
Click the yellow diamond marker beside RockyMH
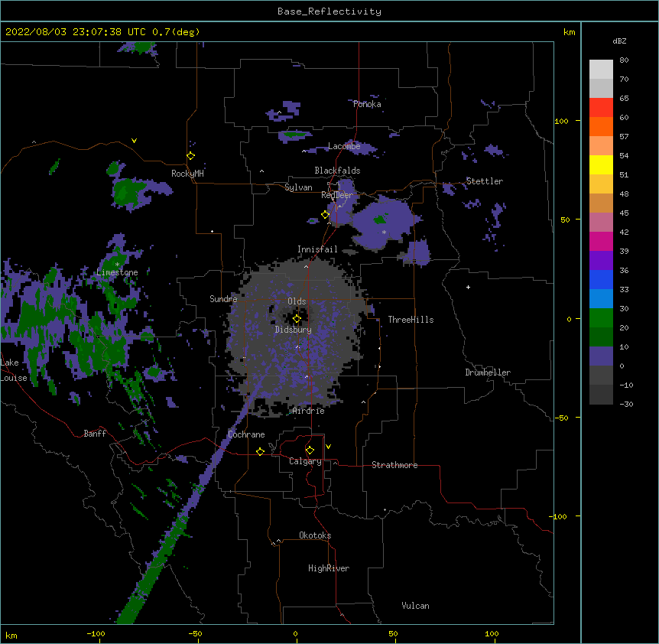[x=190, y=156]
